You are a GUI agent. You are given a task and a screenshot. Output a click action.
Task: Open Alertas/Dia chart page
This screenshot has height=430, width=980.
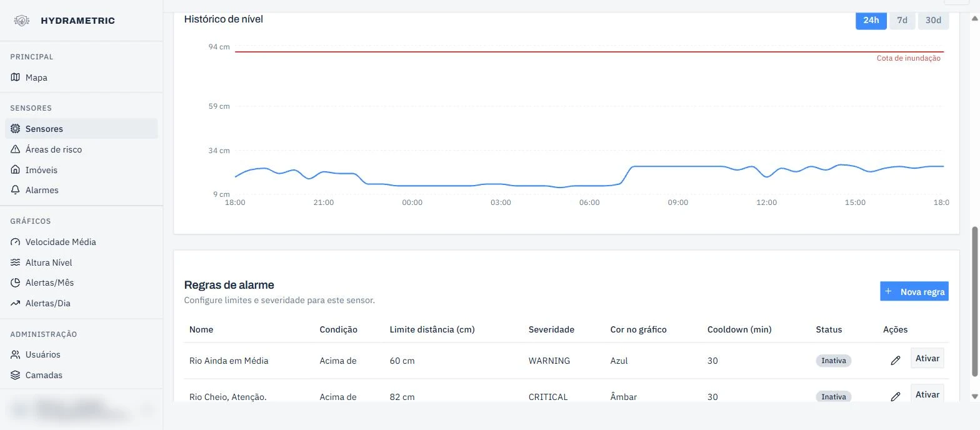click(81, 303)
